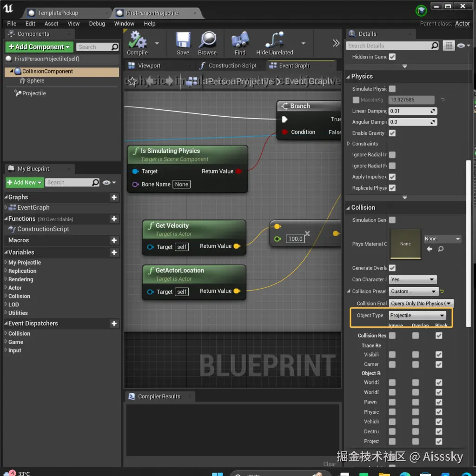
Task: Expand hidden toolbar items with the double chevron
Action: pyautogui.click(x=336, y=43)
